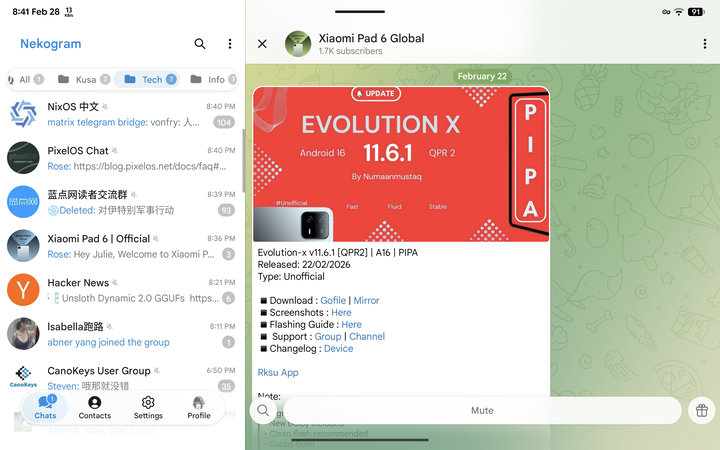Grab the chat list scrollbar
Viewport: 720px width, 450px height.
click(x=243, y=161)
